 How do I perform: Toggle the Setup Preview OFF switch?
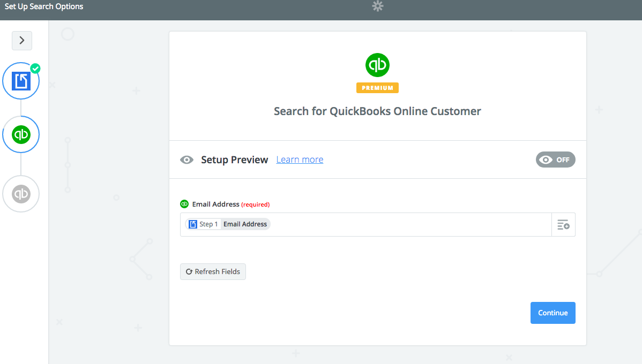tap(556, 160)
